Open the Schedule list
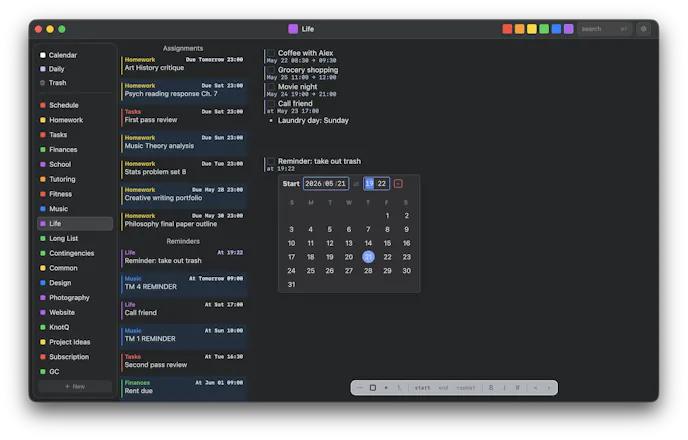Screen dimensions: 688x440 75,105
